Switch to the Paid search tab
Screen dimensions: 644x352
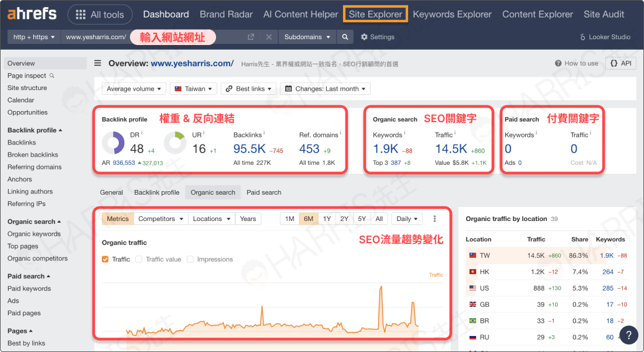263,192
